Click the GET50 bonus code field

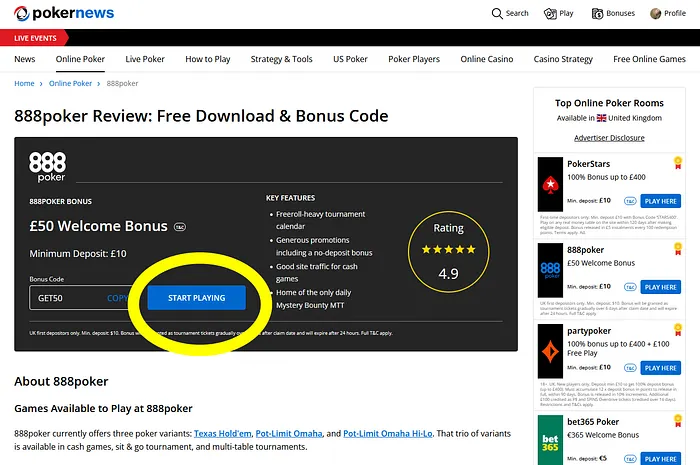coord(65,298)
